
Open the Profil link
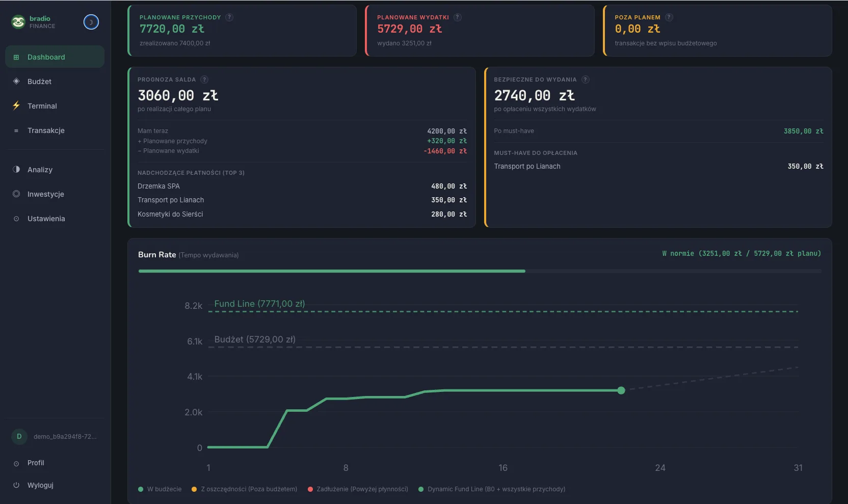[35, 463]
